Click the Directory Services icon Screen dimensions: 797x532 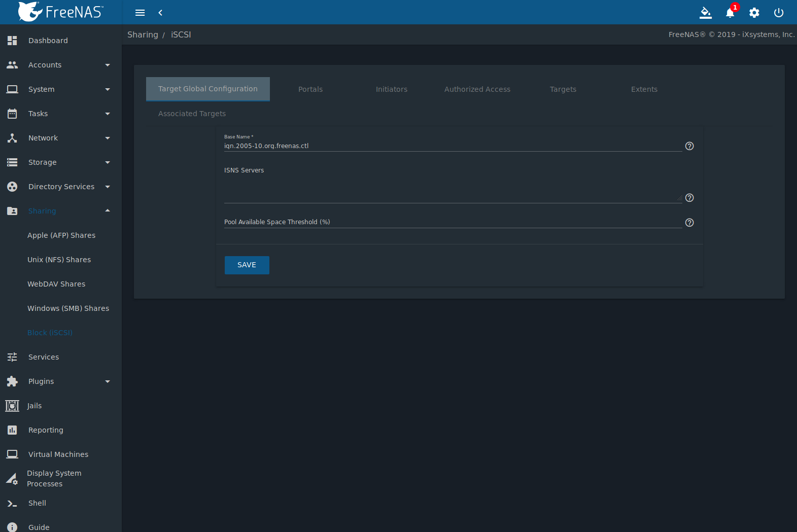[x=12, y=187]
